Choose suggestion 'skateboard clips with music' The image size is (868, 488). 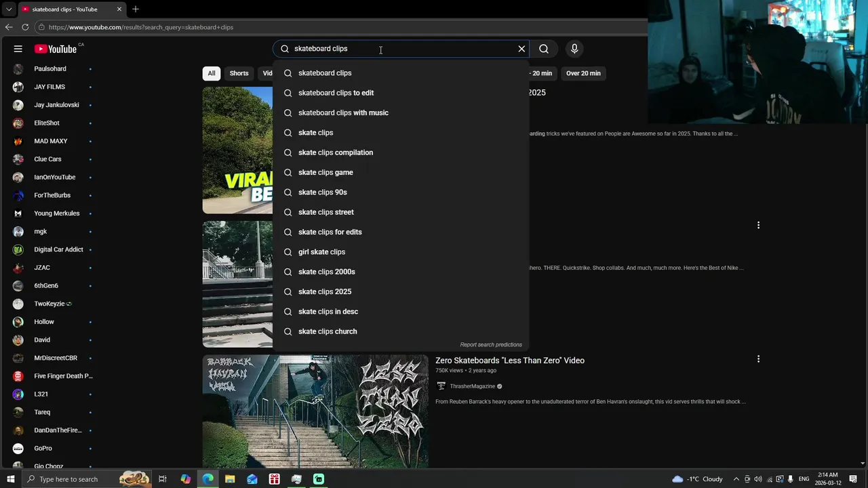tap(401, 113)
